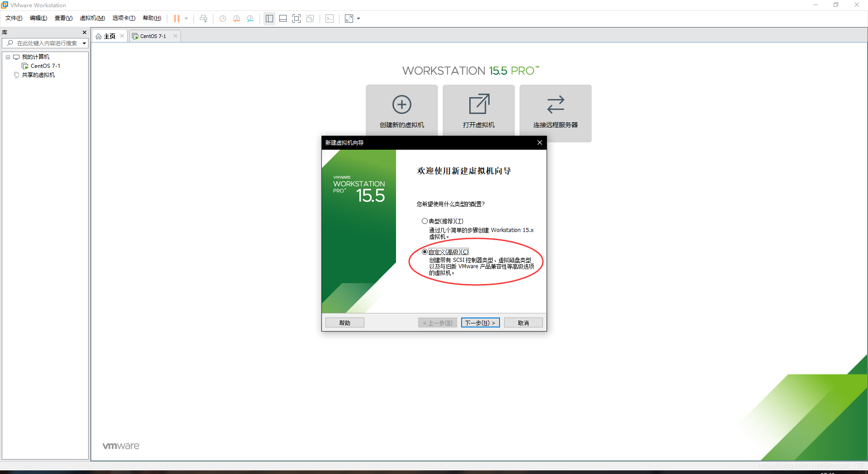This screenshot has width=868, height=474.
Task: Close the 主页 tab
Action: point(122,36)
